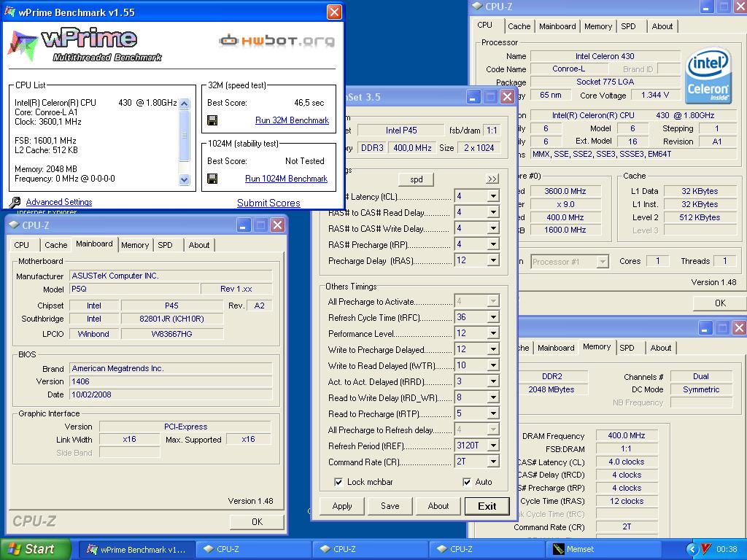Open the Refresh Cycle Time (tRFC) dropdown
Image resolution: width=747 pixels, height=560 pixels.
tap(493, 317)
